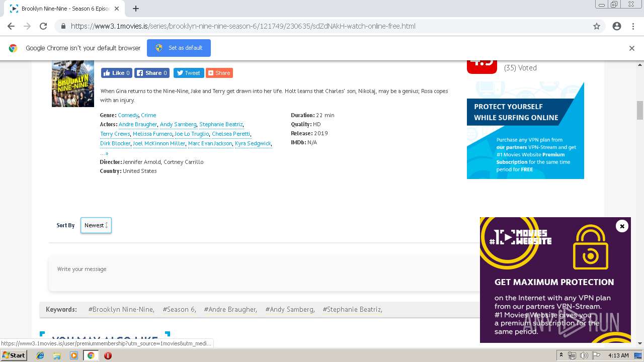644x362 pixels.
Task: Open actor Chelsea Peretti's page
Action: click(231, 134)
